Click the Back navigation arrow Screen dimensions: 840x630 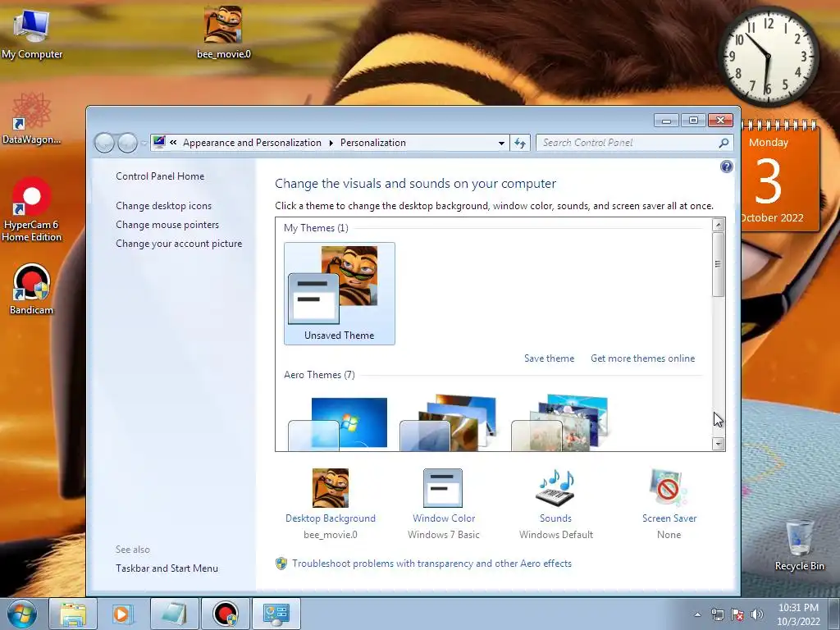click(x=104, y=143)
